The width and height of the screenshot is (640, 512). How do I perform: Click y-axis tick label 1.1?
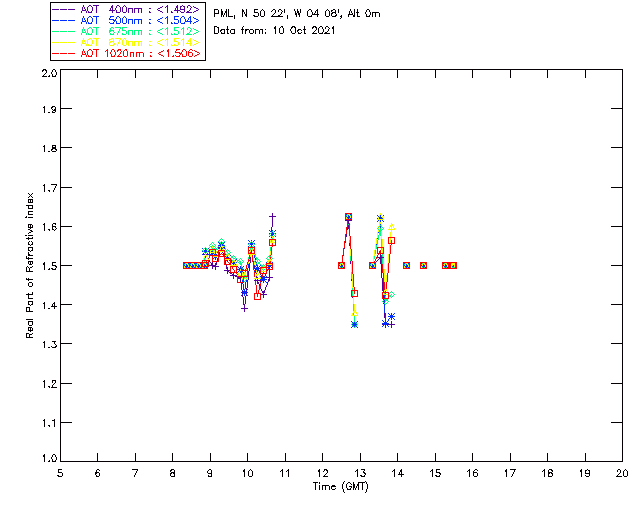[49, 423]
